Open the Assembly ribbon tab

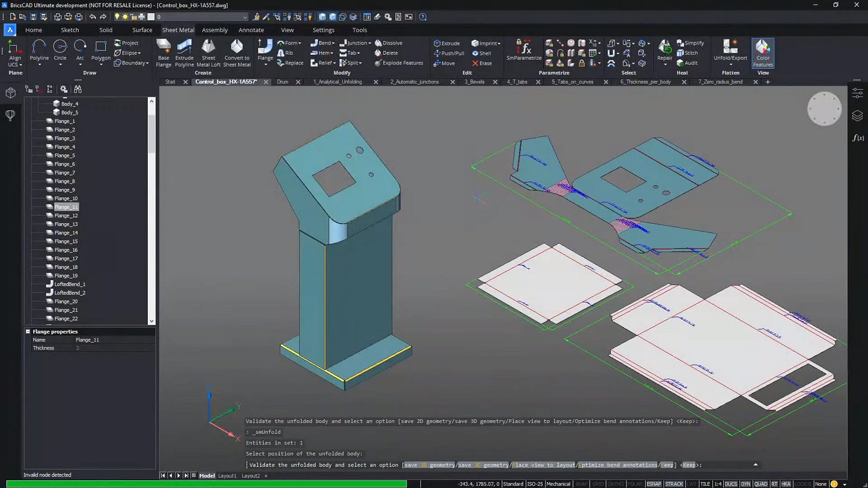pyautogui.click(x=215, y=30)
